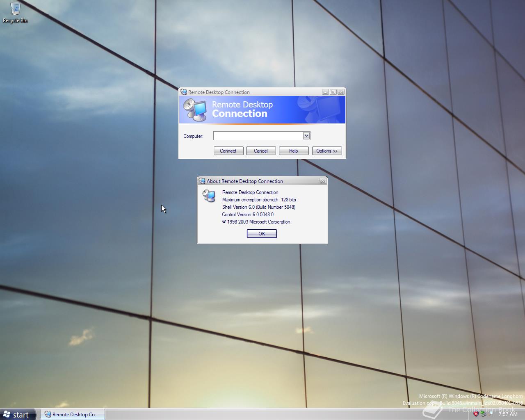Click the 'Maximum encryption strength: 128 bits' text
The image size is (525, 420).
(259, 200)
